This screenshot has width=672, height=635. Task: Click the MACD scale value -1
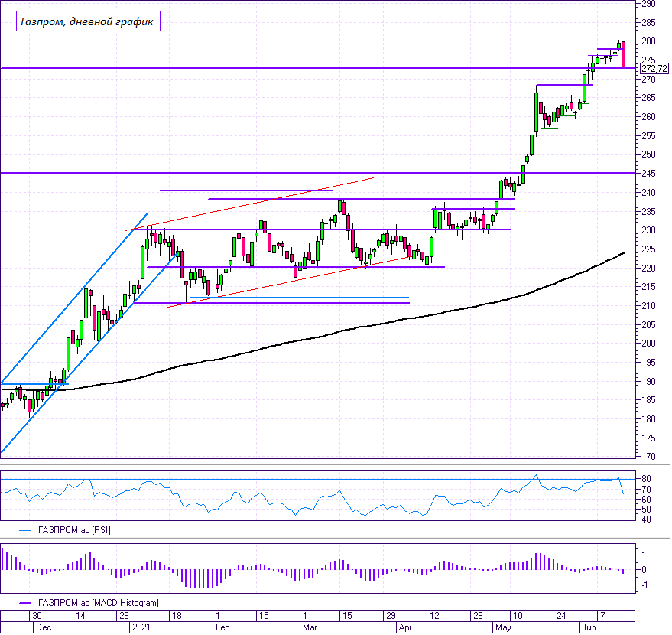643,585
